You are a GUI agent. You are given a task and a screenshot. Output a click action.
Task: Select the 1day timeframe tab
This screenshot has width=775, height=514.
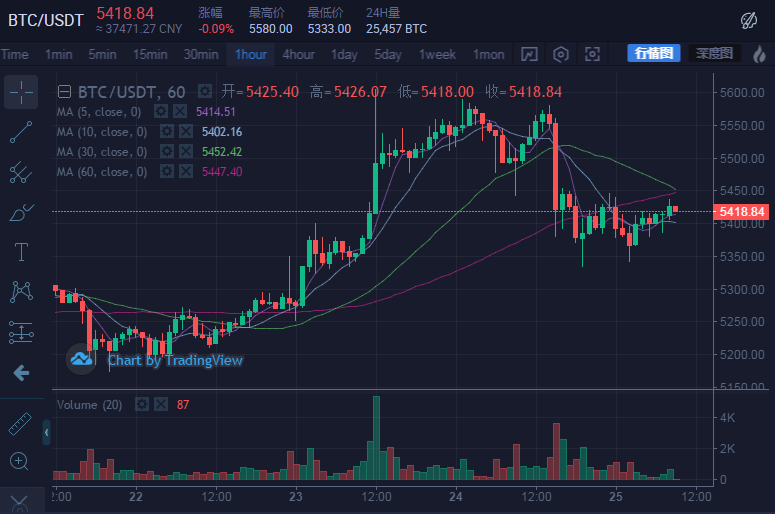tap(344, 54)
